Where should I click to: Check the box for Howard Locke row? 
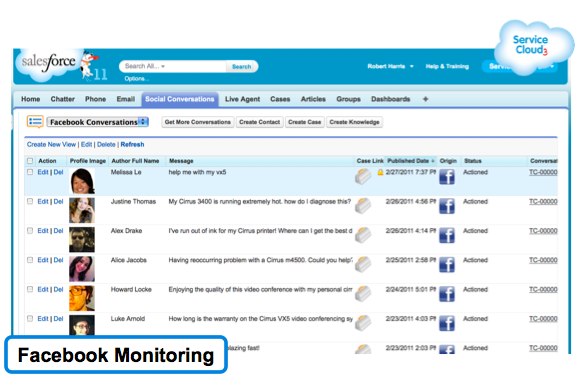[x=30, y=289]
